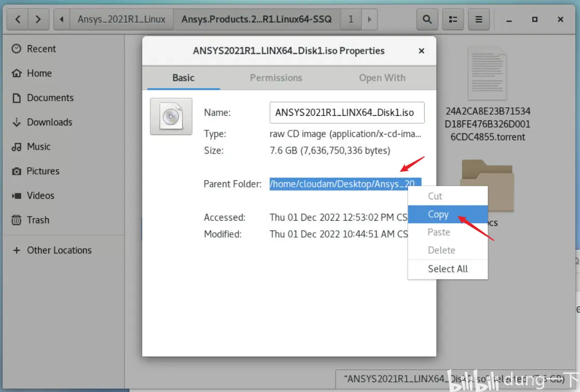Open Other Locations in the sidebar
580x392 pixels.
tap(59, 250)
